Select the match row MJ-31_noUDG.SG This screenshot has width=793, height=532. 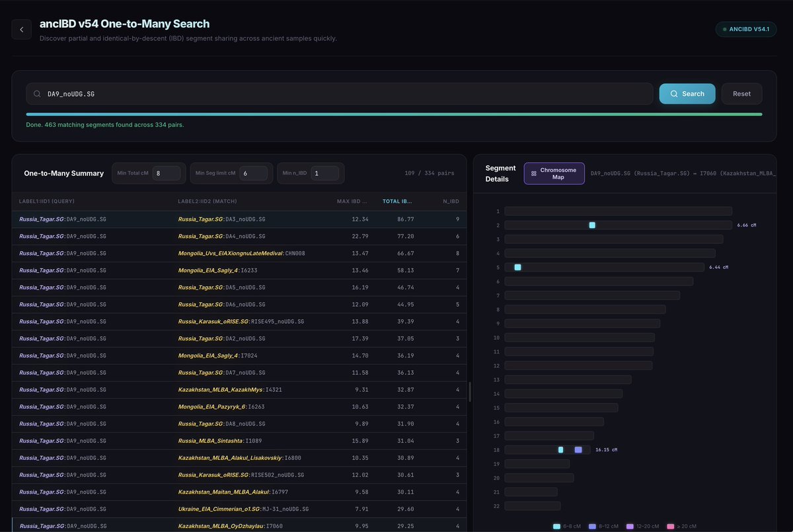pyautogui.click(x=239, y=510)
